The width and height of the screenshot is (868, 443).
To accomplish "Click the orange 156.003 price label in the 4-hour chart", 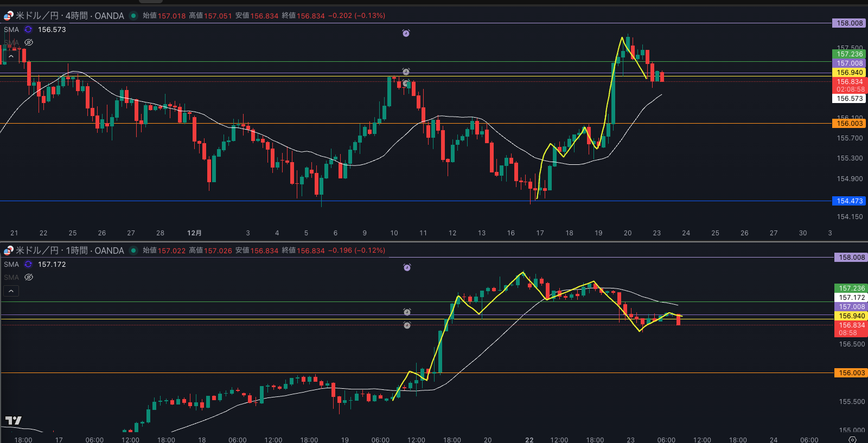I will click(849, 124).
